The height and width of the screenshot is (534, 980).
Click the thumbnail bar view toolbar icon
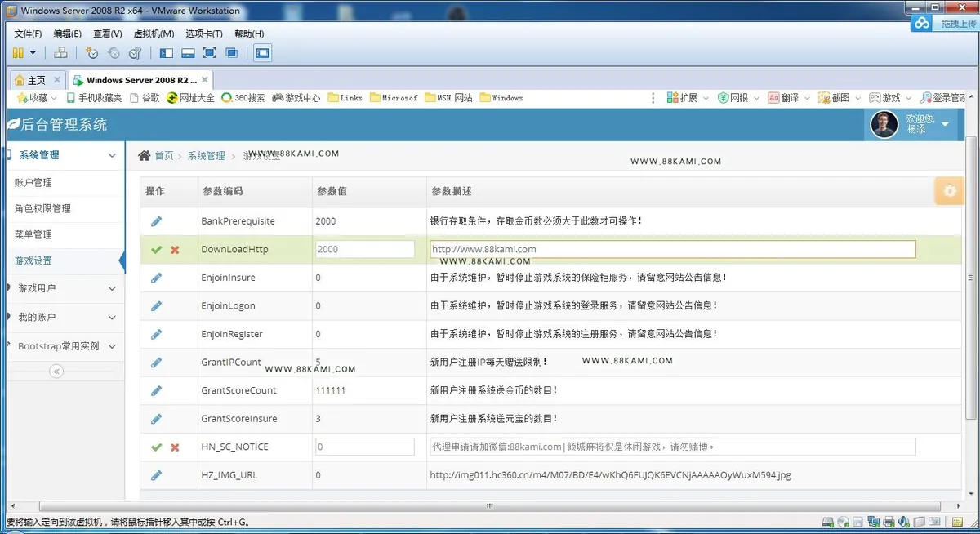pyautogui.click(x=188, y=53)
